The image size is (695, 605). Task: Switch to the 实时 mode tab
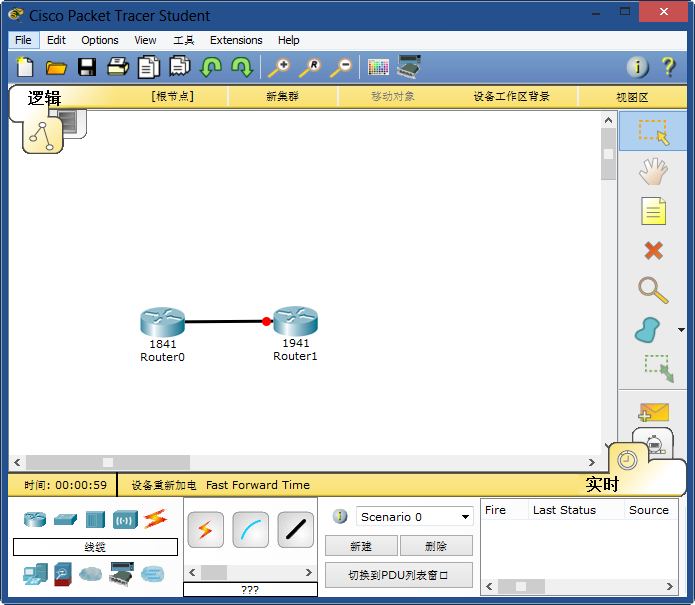point(601,484)
